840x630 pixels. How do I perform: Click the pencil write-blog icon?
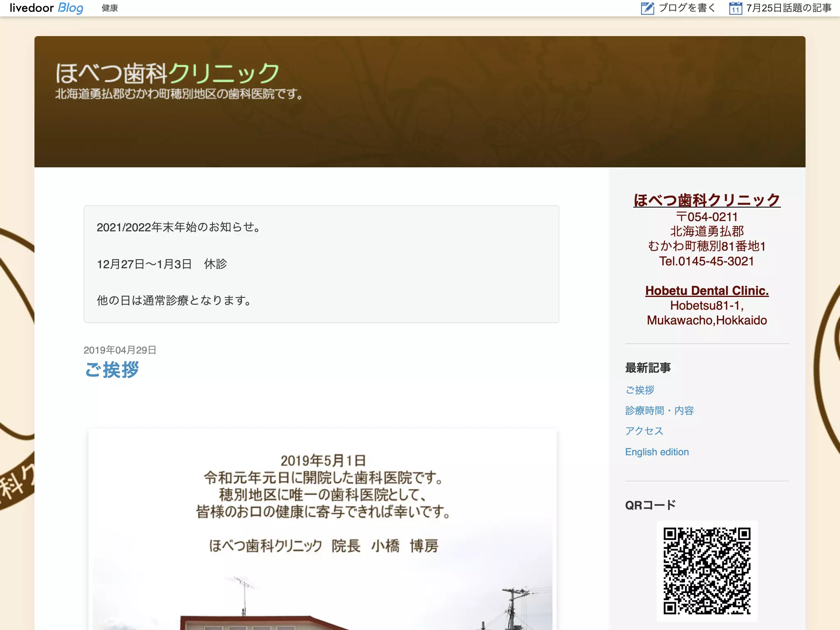(x=648, y=8)
